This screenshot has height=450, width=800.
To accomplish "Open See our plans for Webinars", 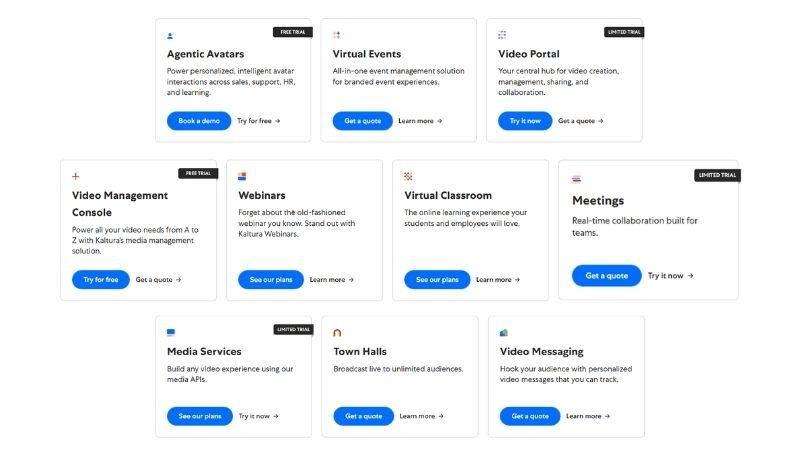I will [270, 280].
